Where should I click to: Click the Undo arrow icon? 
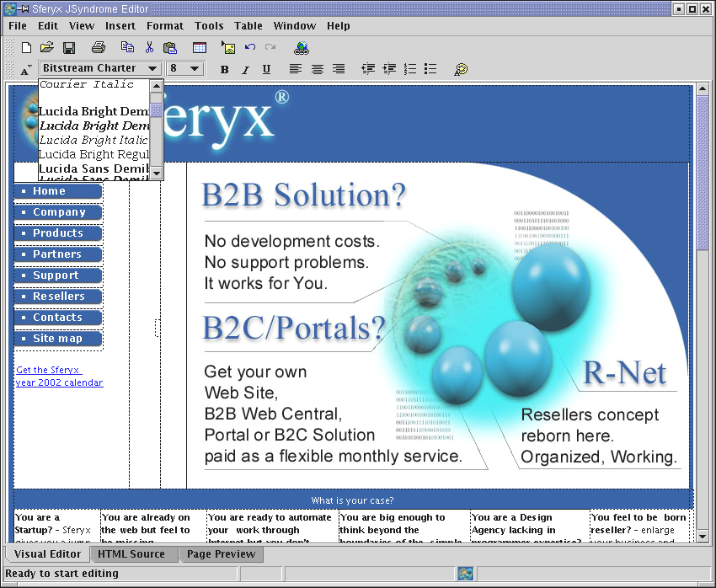point(250,48)
